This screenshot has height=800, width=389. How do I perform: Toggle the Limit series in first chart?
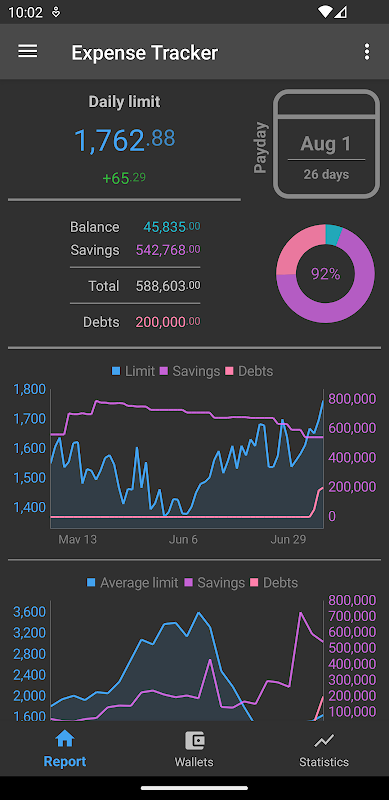point(133,371)
